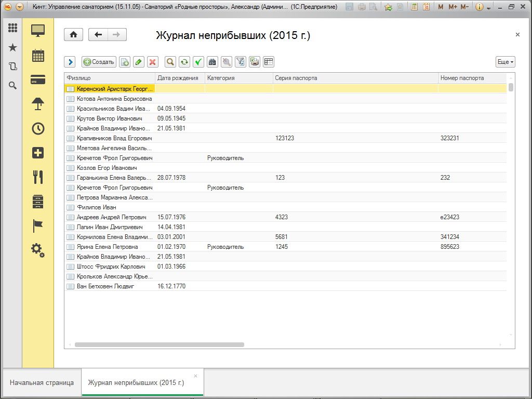Image resolution: width=532 pixels, height=399 pixels.
Task: Switch to Начальная страница tab
Action: [42, 383]
